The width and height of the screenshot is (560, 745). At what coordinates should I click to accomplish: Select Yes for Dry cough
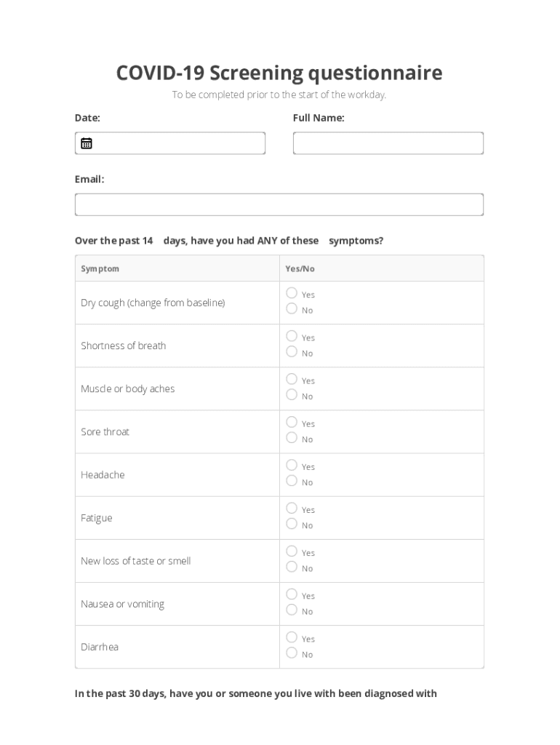point(292,293)
